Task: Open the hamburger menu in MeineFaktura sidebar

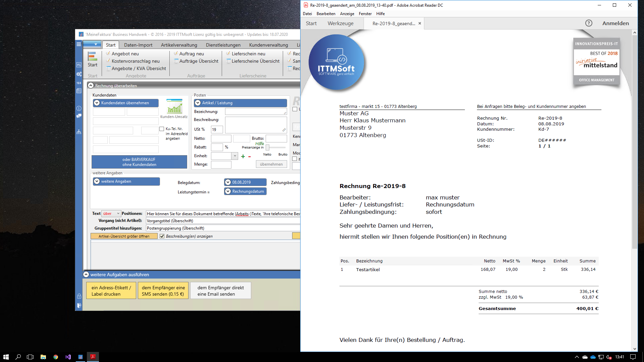Action: (x=79, y=44)
